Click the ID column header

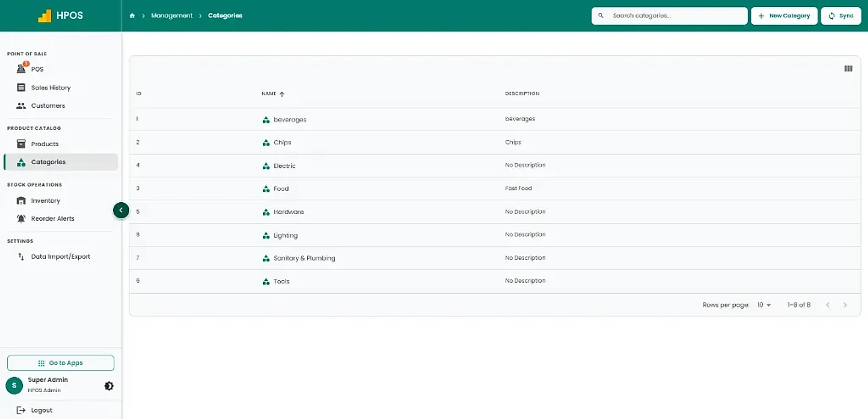[139, 93]
